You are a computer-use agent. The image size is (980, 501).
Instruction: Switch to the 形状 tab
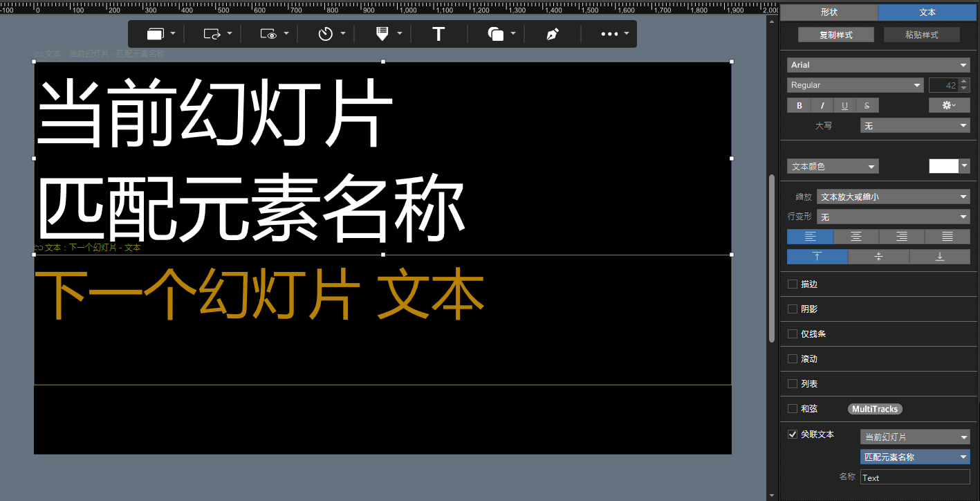click(x=828, y=12)
